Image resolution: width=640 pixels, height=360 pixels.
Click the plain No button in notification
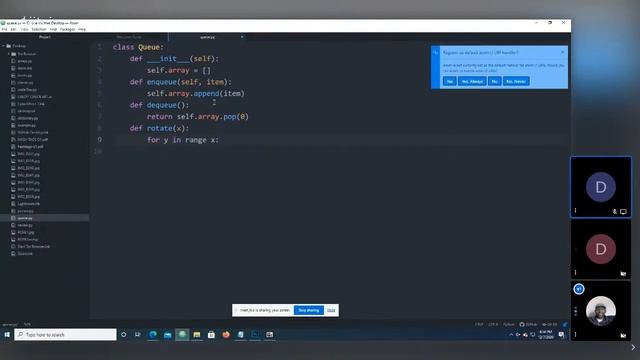click(494, 81)
